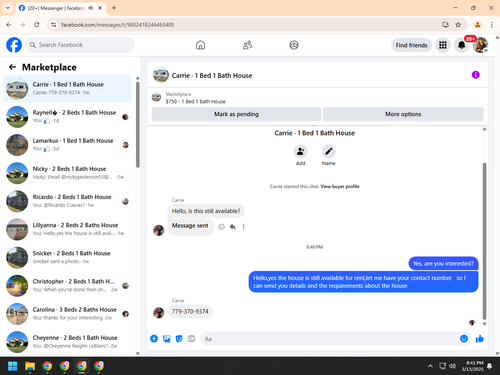
Task: Open View buyer profile link
Action: [340, 186]
